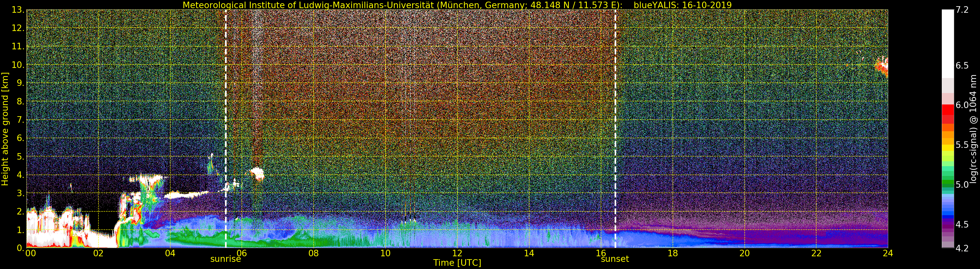This screenshot has height=269, width=980.
Task: Click the yellow segment of the colorbar
Action: [x=948, y=148]
